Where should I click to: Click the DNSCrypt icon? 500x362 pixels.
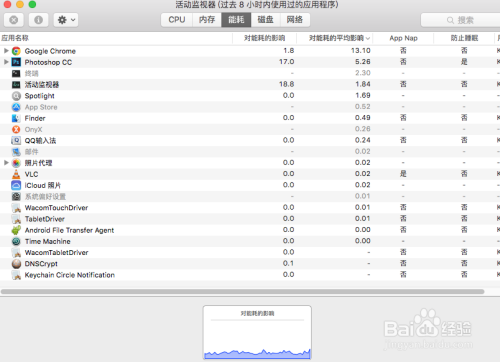click(x=16, y=264)
